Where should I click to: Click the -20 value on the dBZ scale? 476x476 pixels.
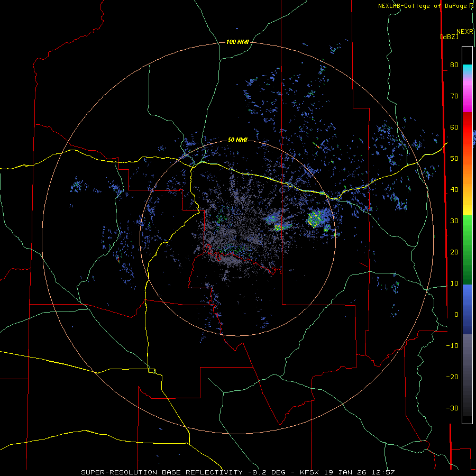pos(452,377)
